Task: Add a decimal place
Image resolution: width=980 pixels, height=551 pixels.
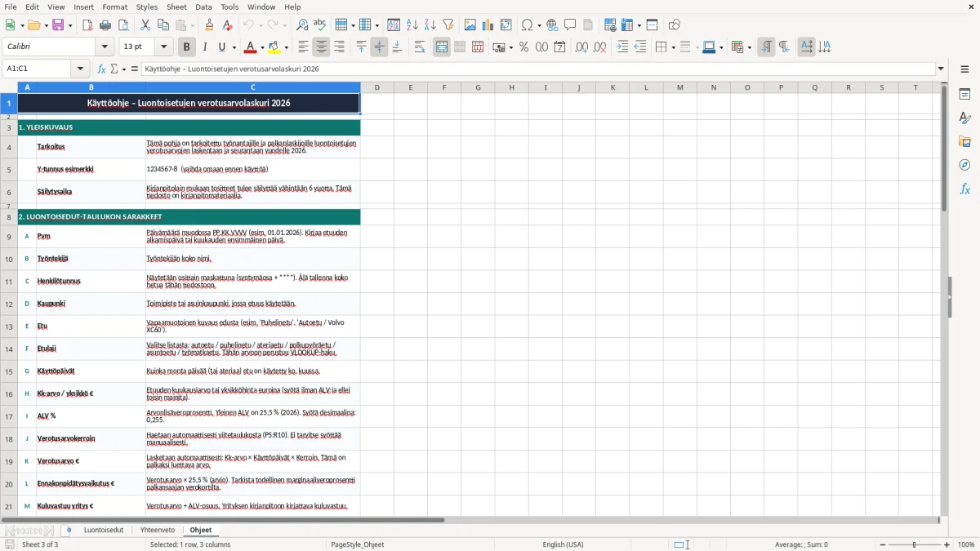Action: pyautogui.click(x=582, y=47)
